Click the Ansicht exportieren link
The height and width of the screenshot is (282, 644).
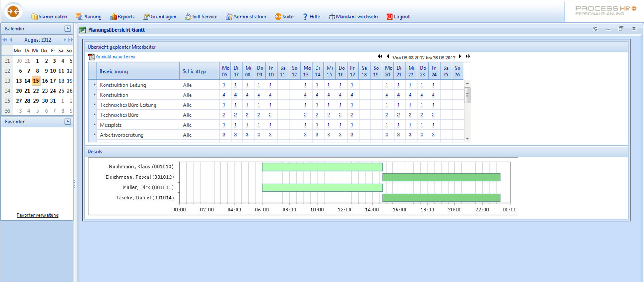[115, 57]
